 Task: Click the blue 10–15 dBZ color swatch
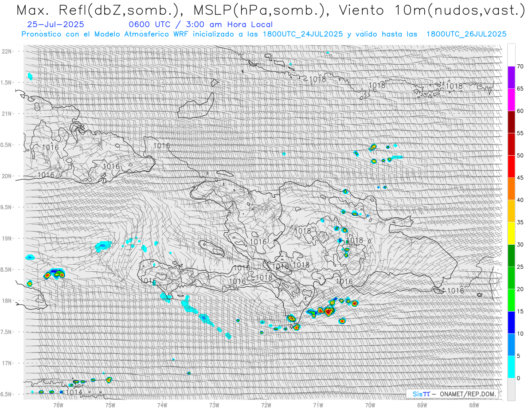[x=511, y=322]
